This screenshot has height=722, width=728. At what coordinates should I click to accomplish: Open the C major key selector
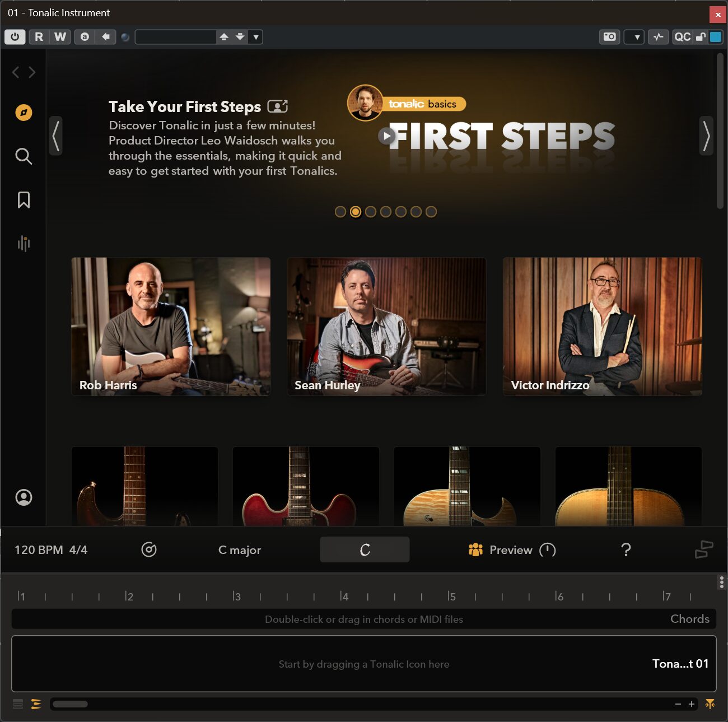240,549
